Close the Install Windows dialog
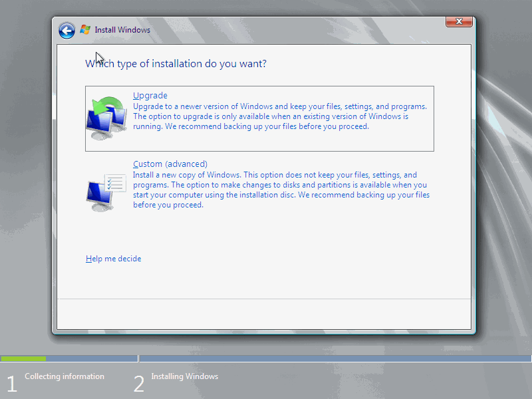The height and width of the screenshot is (399, 532). pyautogui.click(x=459, y=21)
